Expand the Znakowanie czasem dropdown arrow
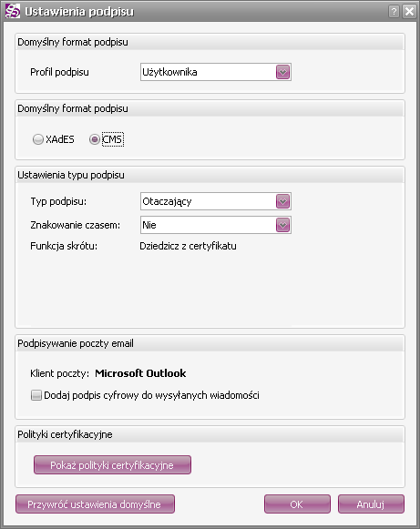The image size is (420, 529). click(x=282, y=225)
